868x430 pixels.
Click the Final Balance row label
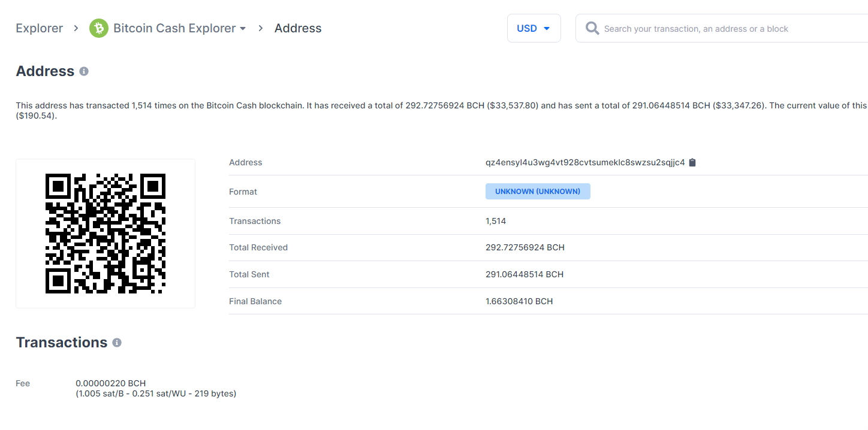[x=255, y=301]
